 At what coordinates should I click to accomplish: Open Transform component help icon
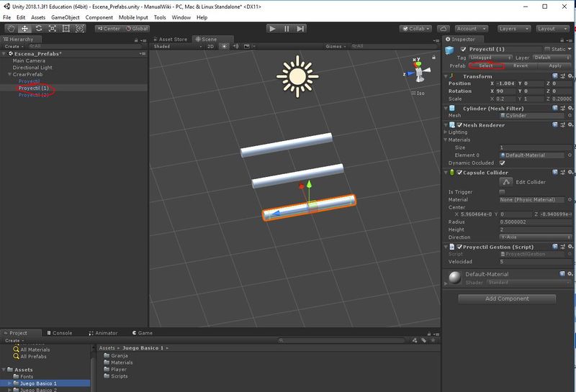[554, 76]
